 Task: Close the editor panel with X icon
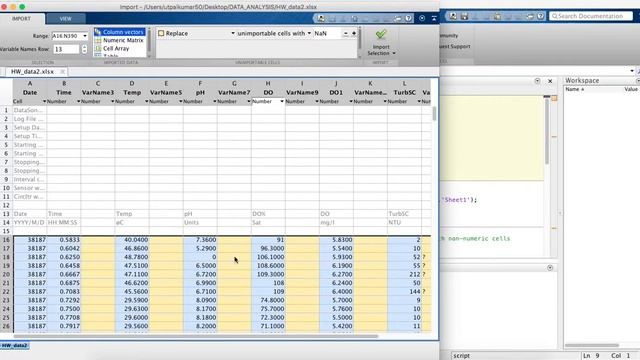pos(550,81)
